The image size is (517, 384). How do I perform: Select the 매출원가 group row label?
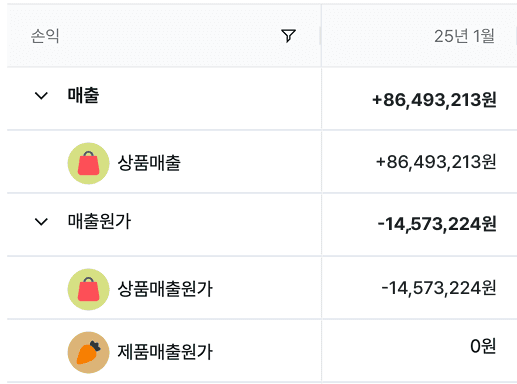[99, 221]
